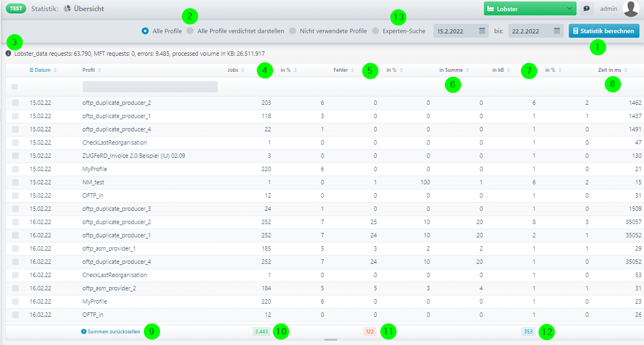The width and height of the screenshot is (644, 345).
Task: Click profile name NM_test
Action: [93, 182]
